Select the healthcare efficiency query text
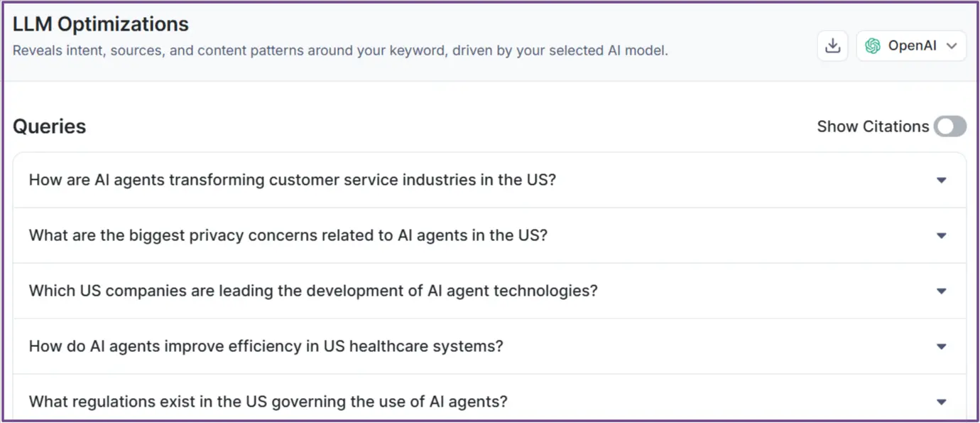Viewport: 980px width, 423px height. pos(266,346)
